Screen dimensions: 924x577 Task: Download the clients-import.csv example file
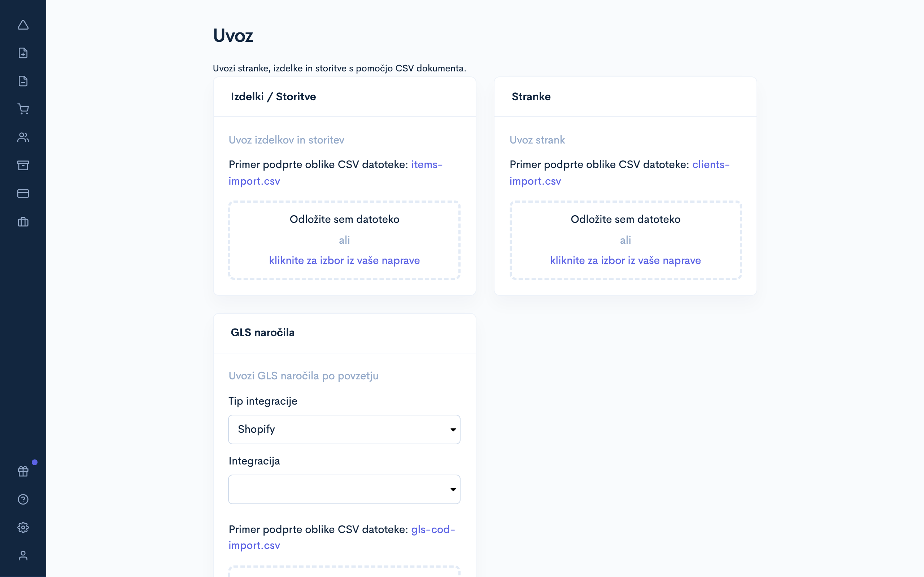[535, 181]
